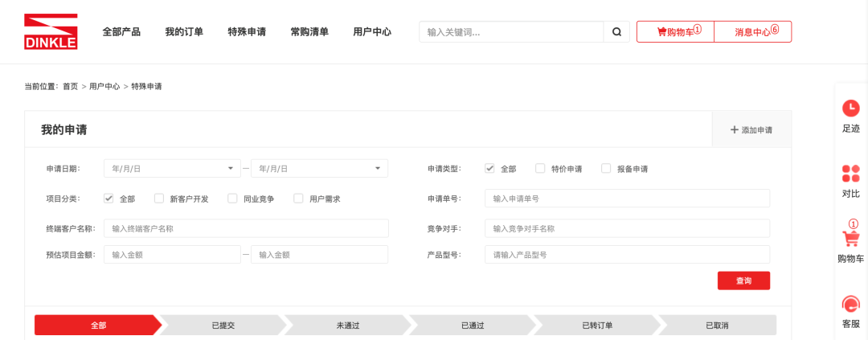
Task: Check the 全部 box under 申请类型
Action: click(489, 168)
